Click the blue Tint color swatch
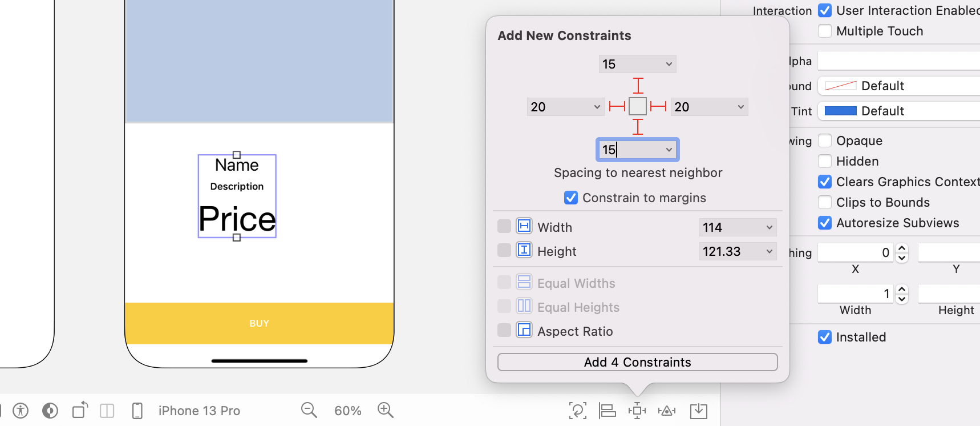This screenshot has height=426, width=980. click(840, 111)
